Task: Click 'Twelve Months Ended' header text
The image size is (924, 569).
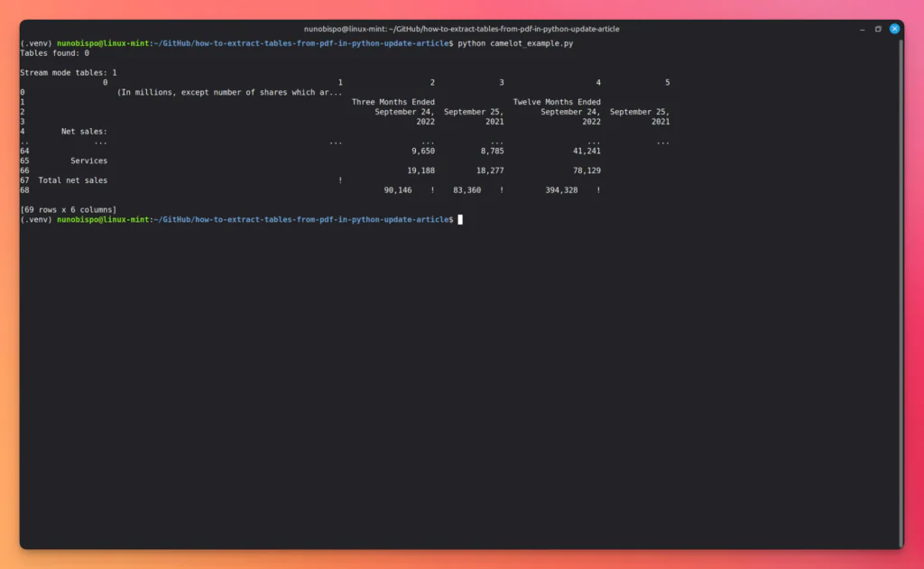Action: point(557,102)
